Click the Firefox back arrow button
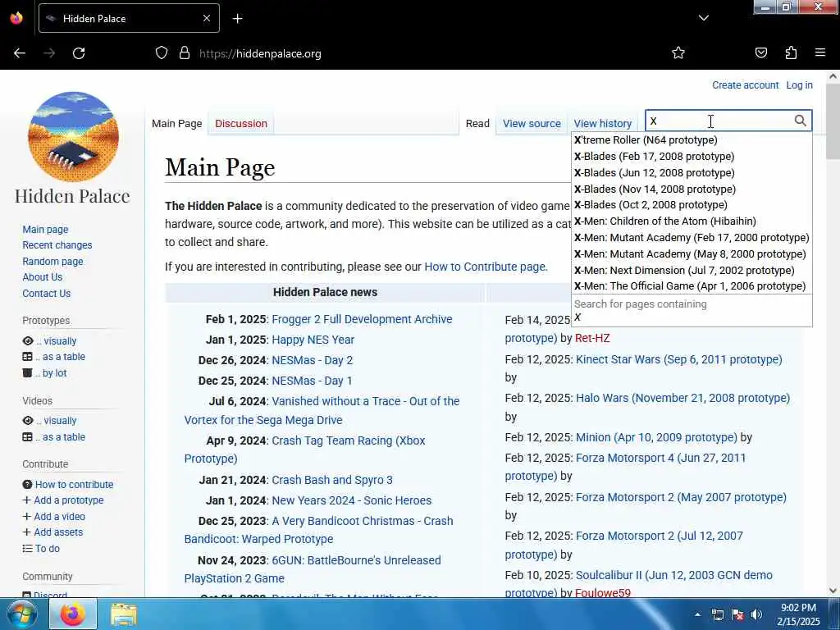The image size is (840, 630). [20, 53]
